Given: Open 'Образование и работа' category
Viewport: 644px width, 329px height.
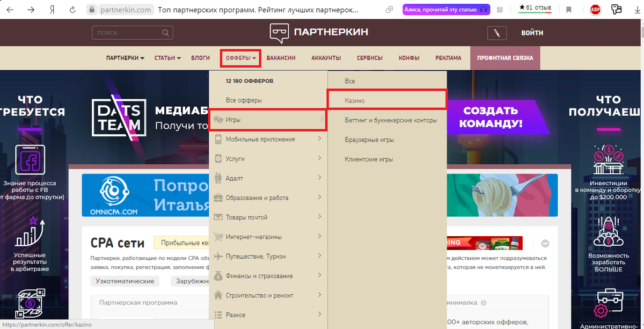Looking at the screenshot, I should 257,198.
